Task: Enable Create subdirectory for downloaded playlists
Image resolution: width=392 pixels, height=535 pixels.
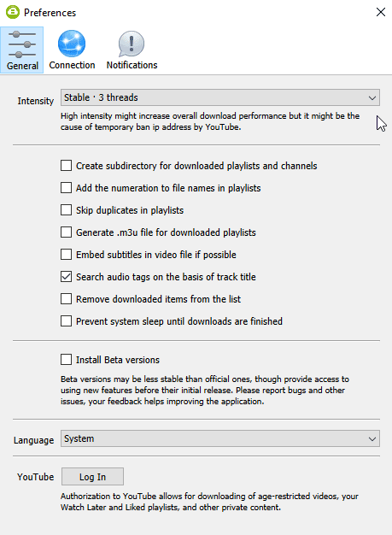Action: coord(66,166)
